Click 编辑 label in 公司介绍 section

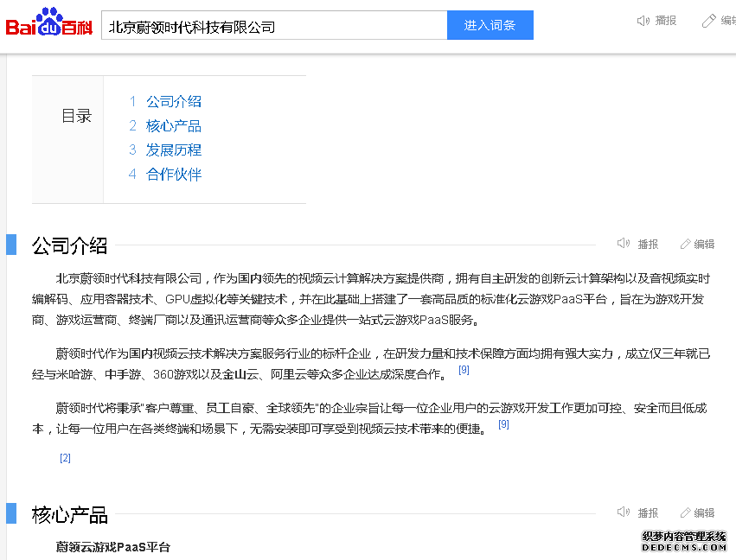704,245
